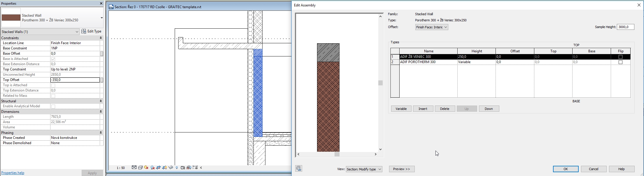This screenshot has width=644, height=176.
Task: Click the Variable button
Action: 401,109
